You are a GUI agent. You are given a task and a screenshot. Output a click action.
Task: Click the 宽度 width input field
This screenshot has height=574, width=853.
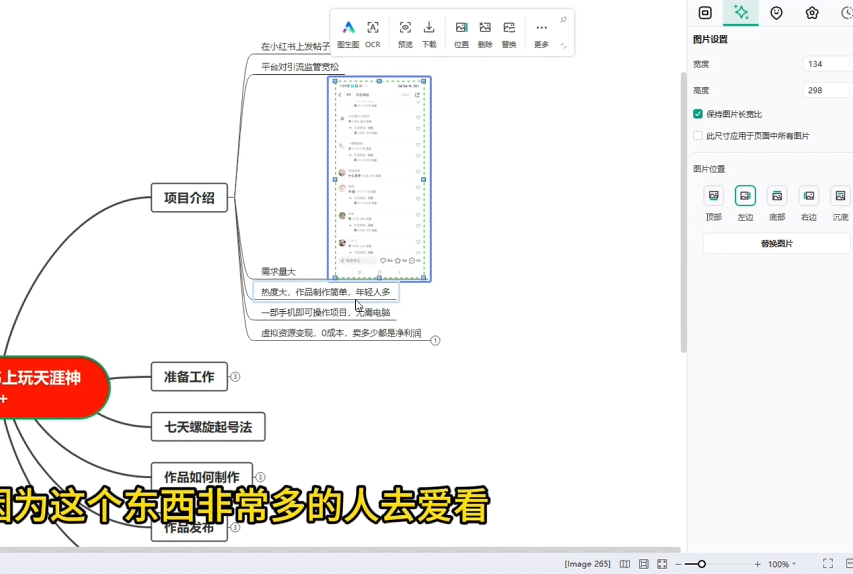[826, 64]
